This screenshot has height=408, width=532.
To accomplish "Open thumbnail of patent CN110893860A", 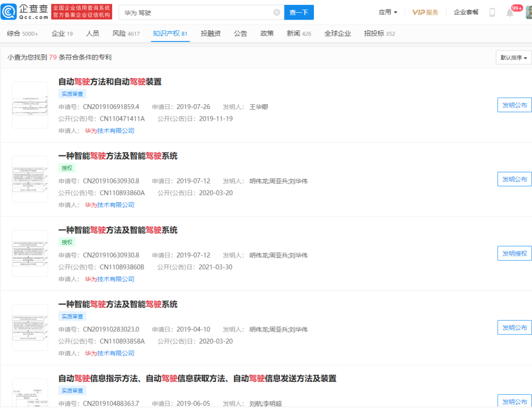I will click(x=30, y=179).
